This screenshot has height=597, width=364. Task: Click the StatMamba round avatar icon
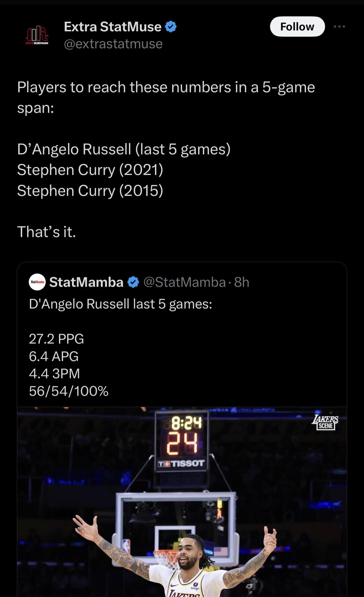[x=37, y=282]
